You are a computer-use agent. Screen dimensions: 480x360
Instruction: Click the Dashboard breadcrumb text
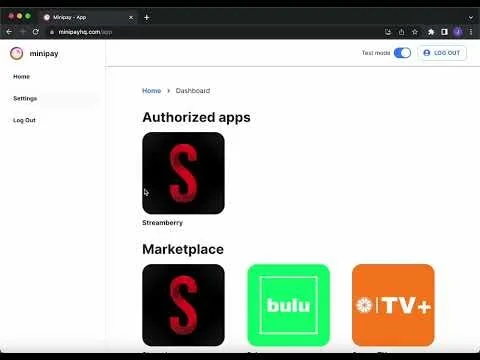tap(193, 91)
